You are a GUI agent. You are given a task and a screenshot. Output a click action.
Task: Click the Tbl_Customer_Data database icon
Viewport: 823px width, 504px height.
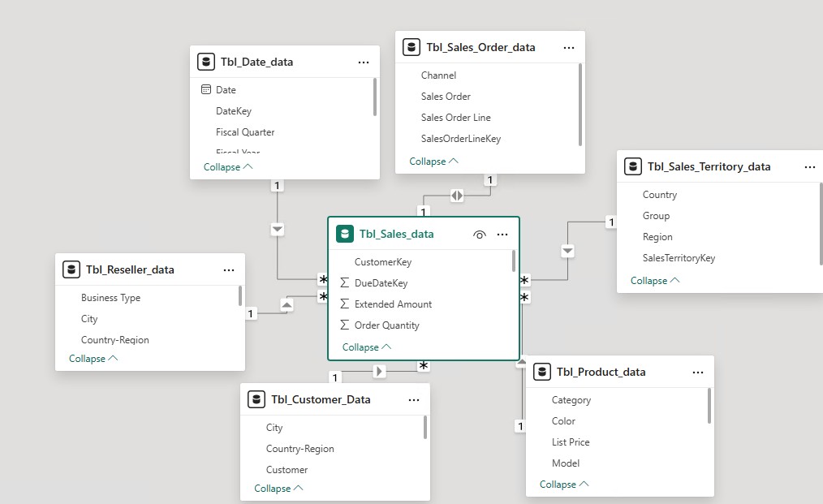click(x=256, y=399)
